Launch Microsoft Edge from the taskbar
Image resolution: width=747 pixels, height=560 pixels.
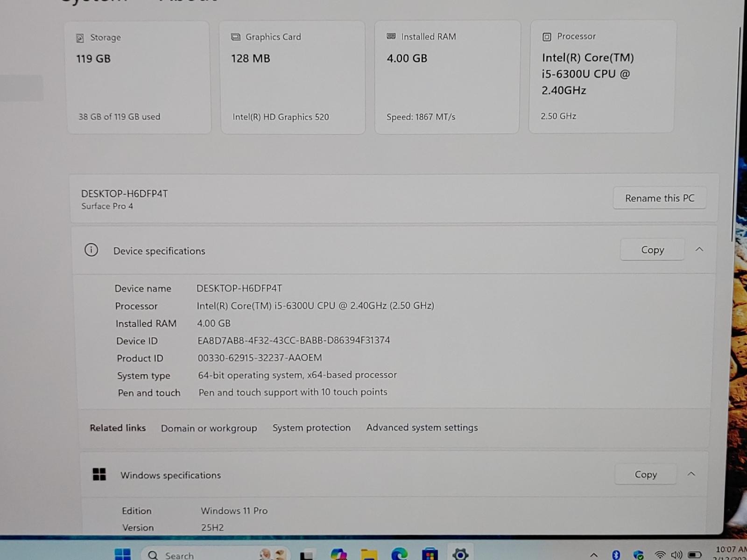(x=399, y=554)
